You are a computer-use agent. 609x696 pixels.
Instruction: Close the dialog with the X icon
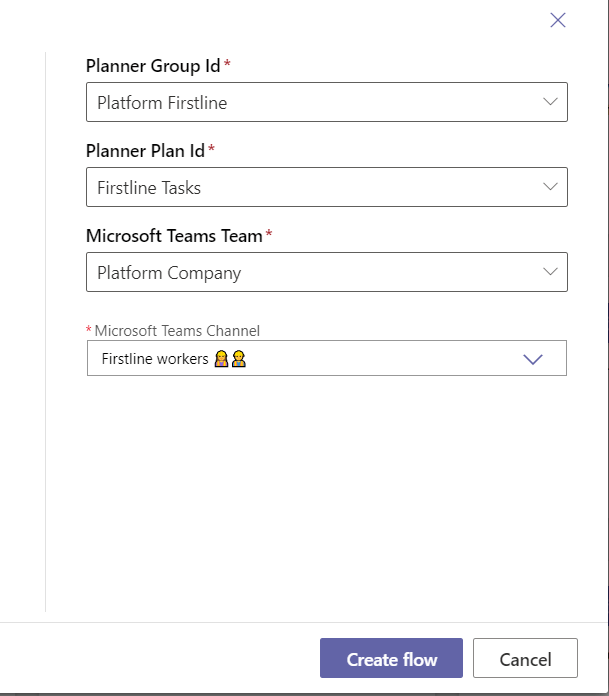point(558,20)
